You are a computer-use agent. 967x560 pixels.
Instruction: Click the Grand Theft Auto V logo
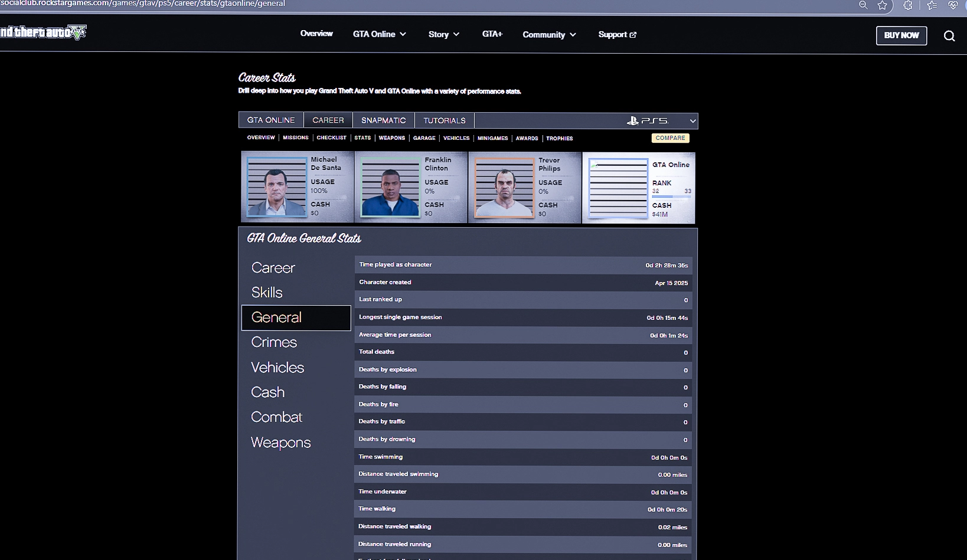[43, 32]
